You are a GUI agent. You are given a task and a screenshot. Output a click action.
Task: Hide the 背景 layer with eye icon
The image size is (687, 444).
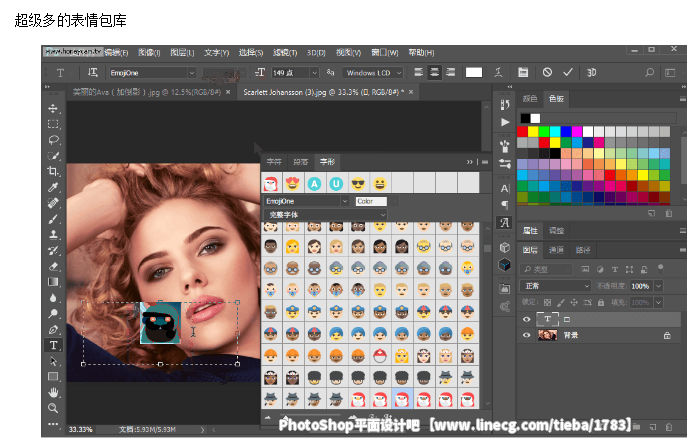[527, 335]
